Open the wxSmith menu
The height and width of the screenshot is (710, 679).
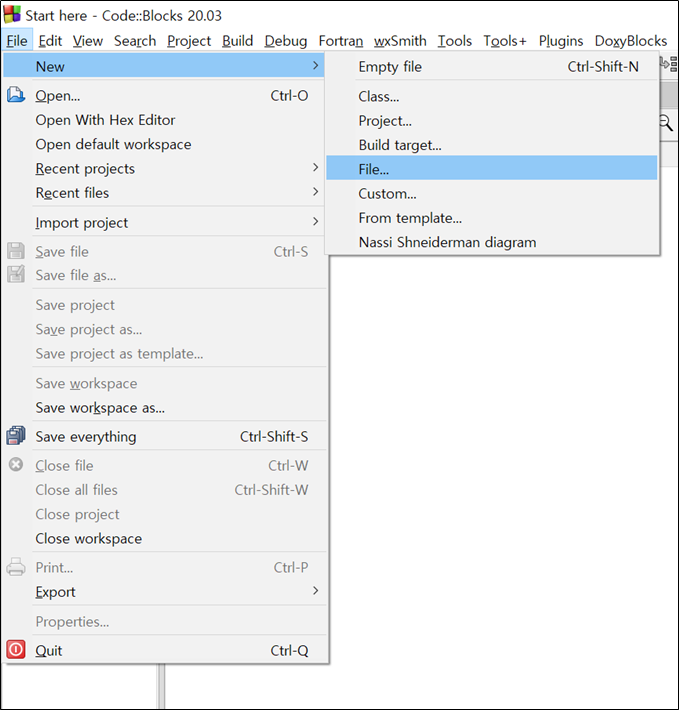point(400,41)
